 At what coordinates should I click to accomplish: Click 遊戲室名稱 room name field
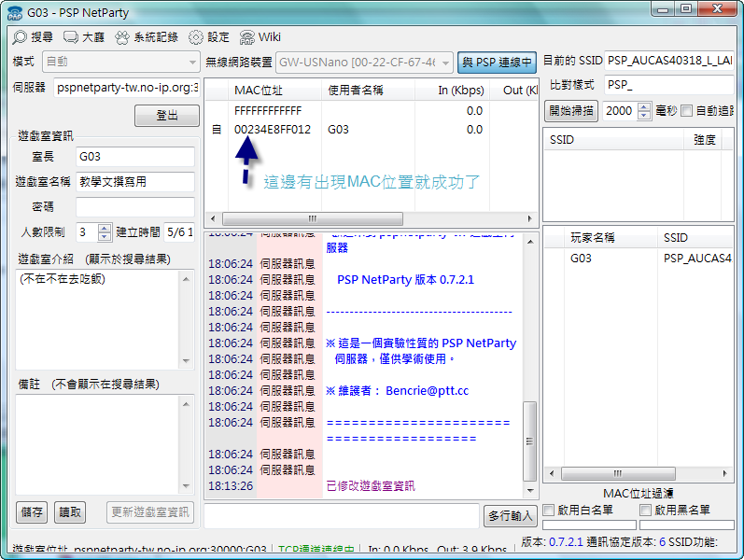[135, 182]
